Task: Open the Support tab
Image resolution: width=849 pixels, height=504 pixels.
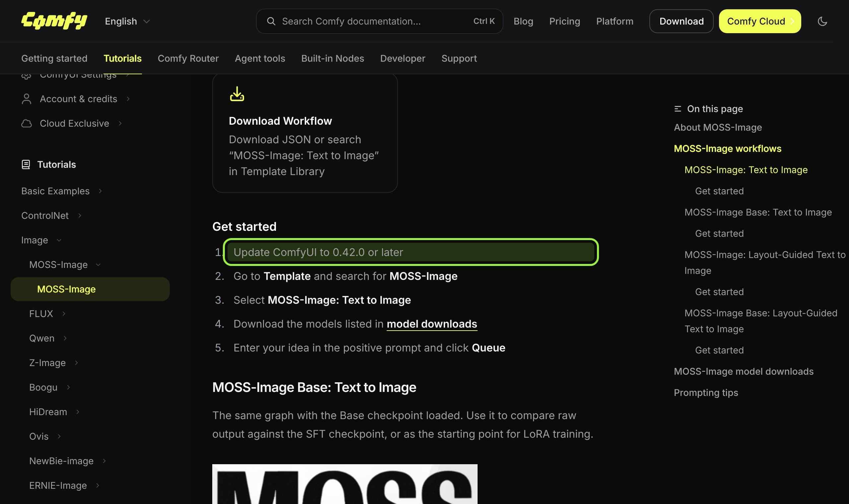Action: pyautogui.click(x=459, y=58)
